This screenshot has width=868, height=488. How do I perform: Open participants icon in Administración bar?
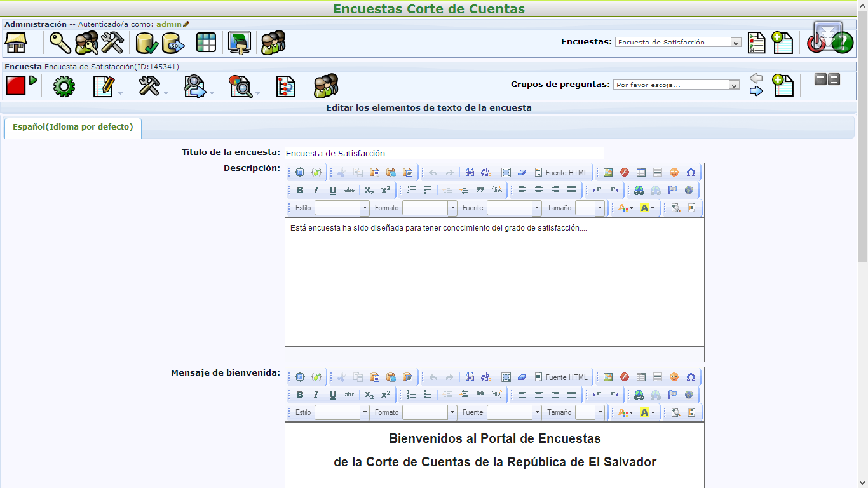point(273,43)
